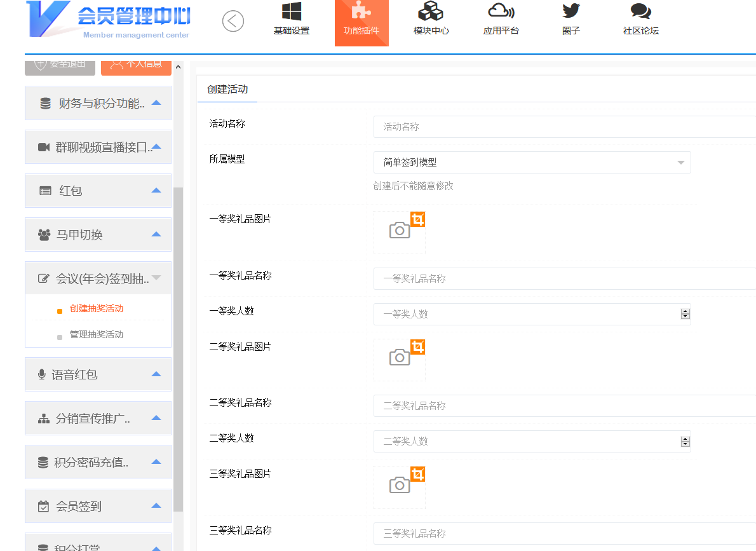Upload 三等奖礼品图片 via camera icon
This screenshot has width=756, height=551.
tap(399, 486)
